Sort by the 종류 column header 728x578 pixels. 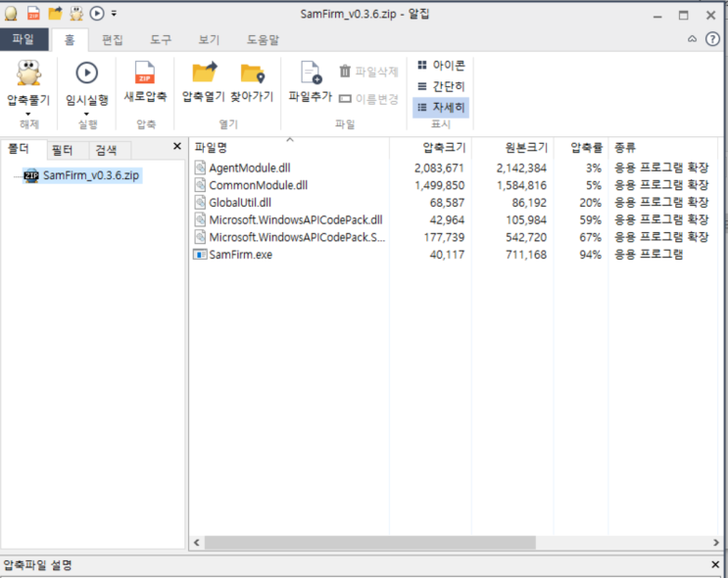tap(664, 148)
